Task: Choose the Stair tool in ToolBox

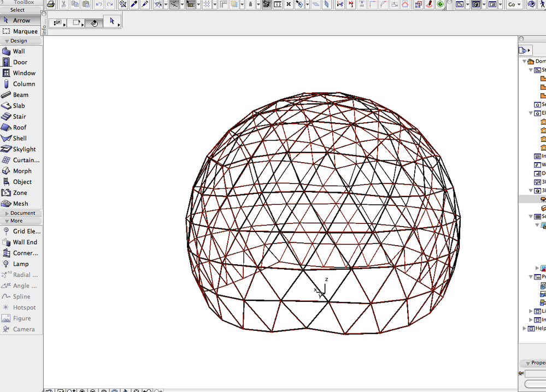Action: click(x=19, y=116)
